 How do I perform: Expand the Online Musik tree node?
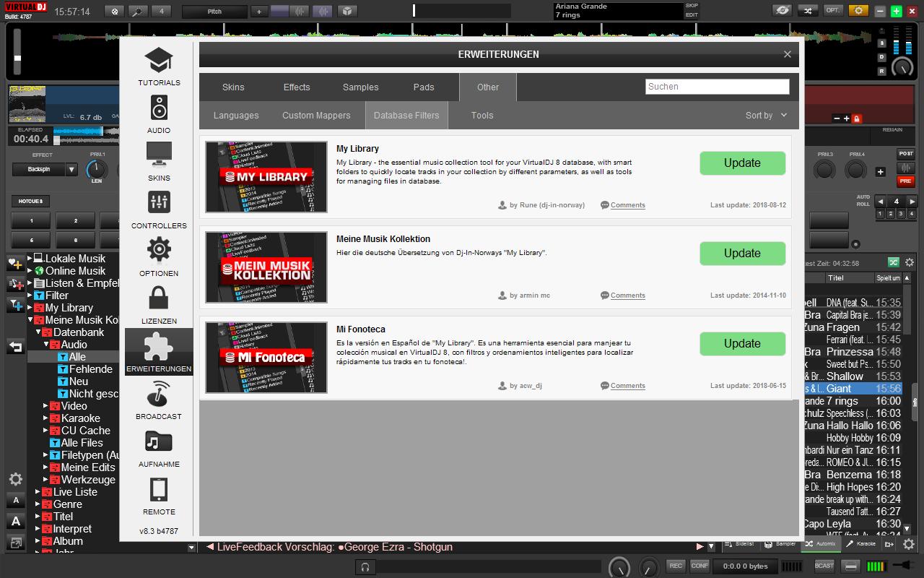pos(30,271)
